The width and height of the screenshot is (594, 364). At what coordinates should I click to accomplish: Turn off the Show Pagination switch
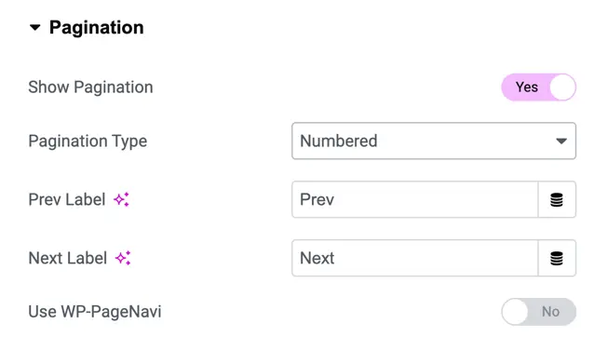tap(538, 88)
